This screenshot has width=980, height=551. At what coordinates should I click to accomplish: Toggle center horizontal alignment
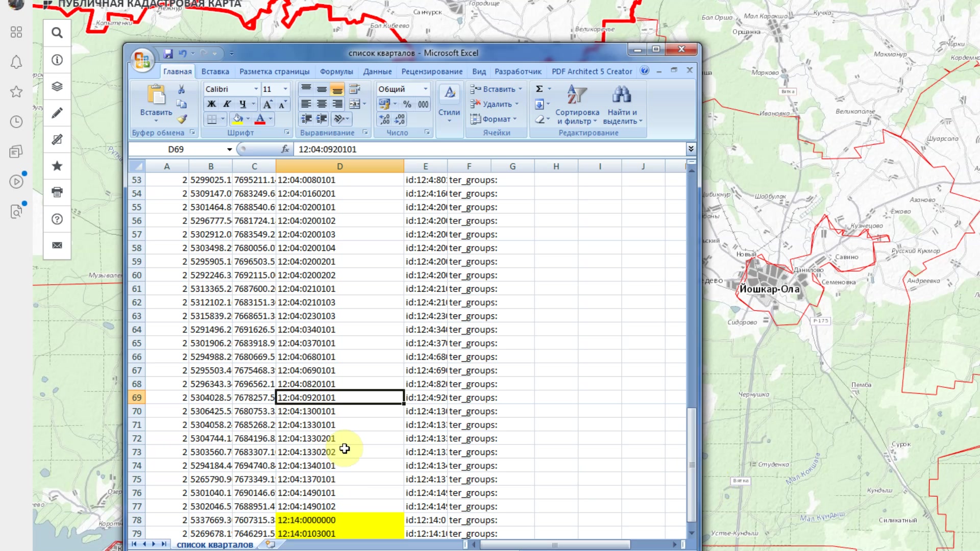coord(322,104)
